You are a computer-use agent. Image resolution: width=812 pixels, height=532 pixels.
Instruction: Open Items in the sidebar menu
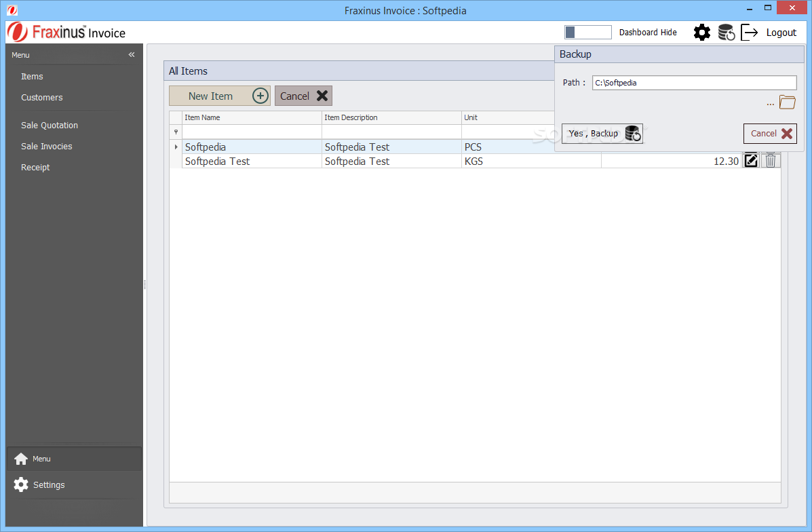click(x=32, y=76)
